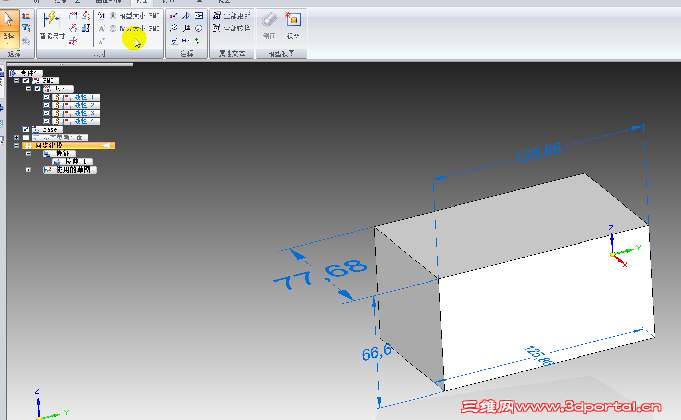
Task: Click the blue square icon in the annotation group's top row
Action: pos(199,16)
